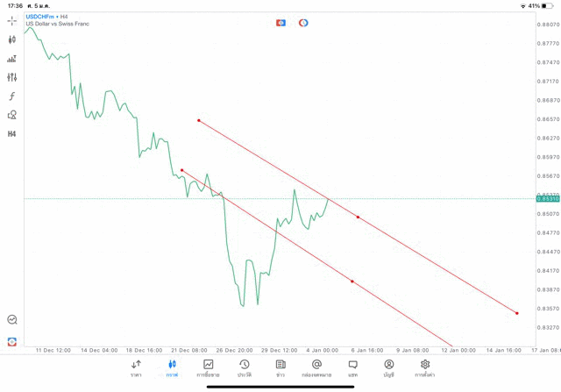Open the bar chart style icon in left sidebar
This screenshot has width=561, height=392.
11,59
